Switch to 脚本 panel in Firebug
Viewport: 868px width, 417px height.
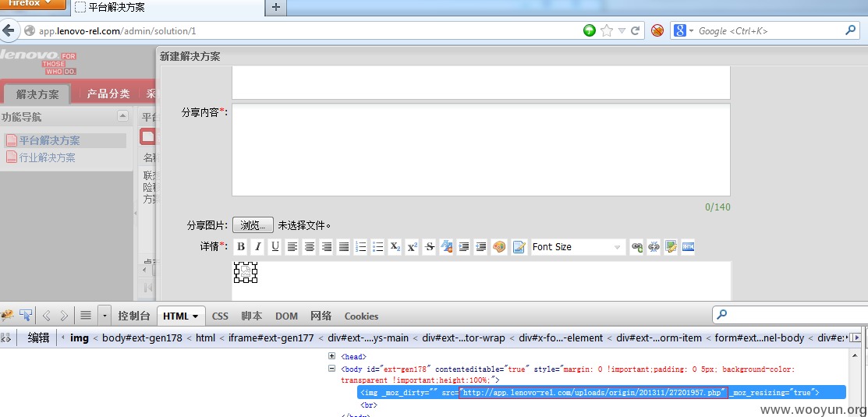[252, 316]
